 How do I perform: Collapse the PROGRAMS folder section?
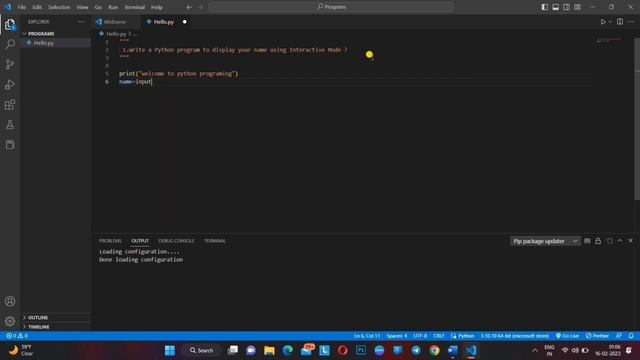point(56,33)
